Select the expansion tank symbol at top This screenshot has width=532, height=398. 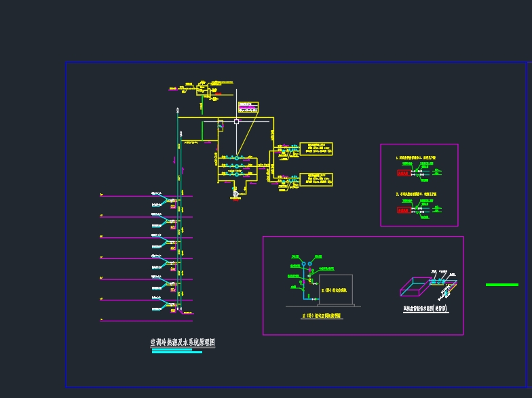(202, 89)
